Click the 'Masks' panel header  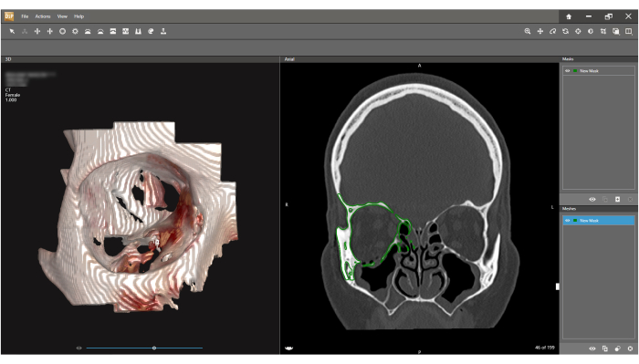coord(568,59)
